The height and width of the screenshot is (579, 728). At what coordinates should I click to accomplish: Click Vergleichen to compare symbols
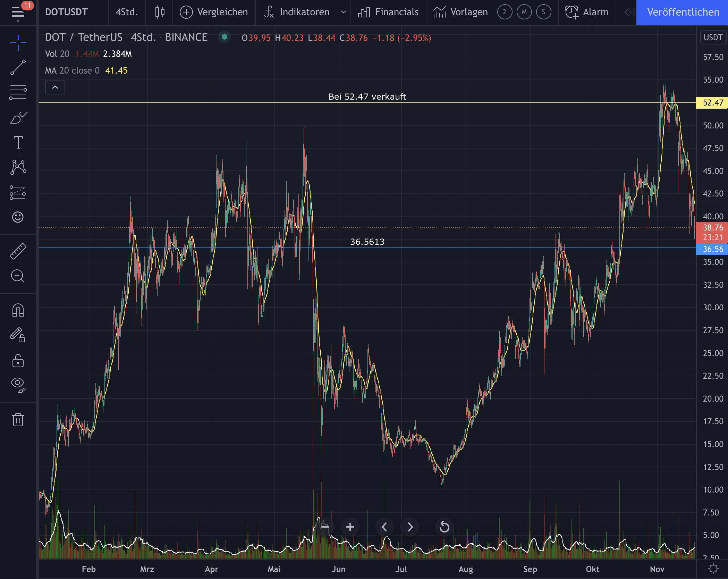point(214,12)
